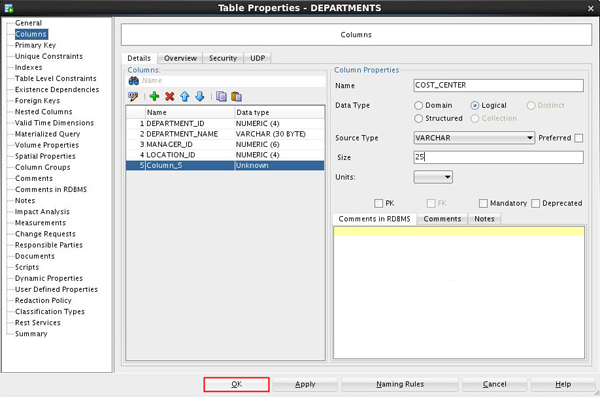Move column down with blue arrow

200,96
